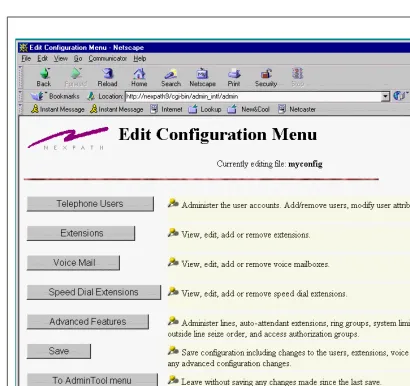Click help icon beside AdminTool menu description
The height and width of the screenshot is (386, 410).
(x=173, y=379)
